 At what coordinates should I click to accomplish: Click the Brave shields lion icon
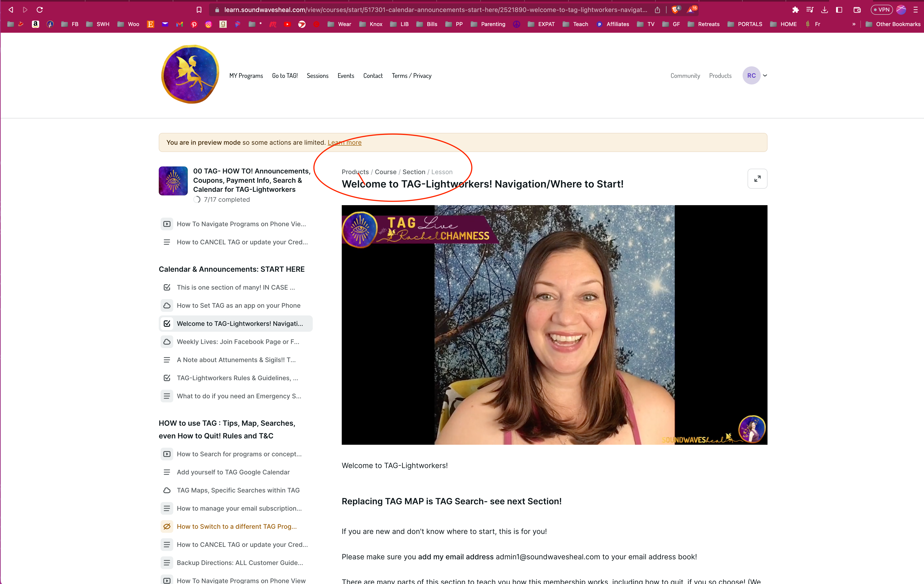click(675, 10)
